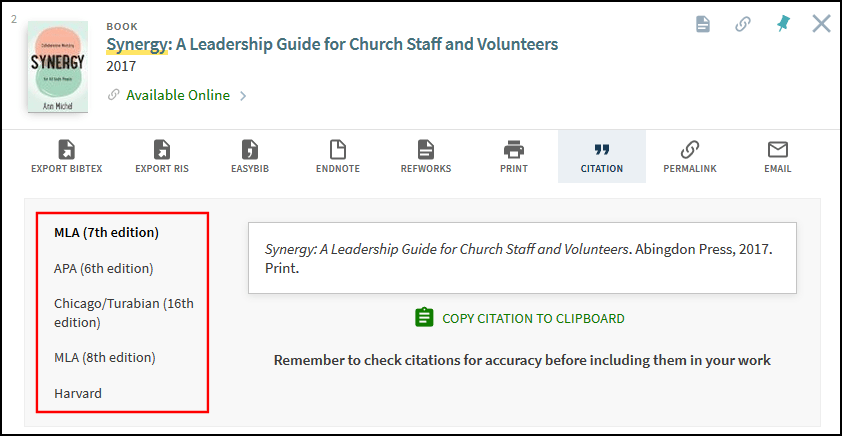Switch to Chicago/Turabian (16th edition) style

(x=124, y=312)
